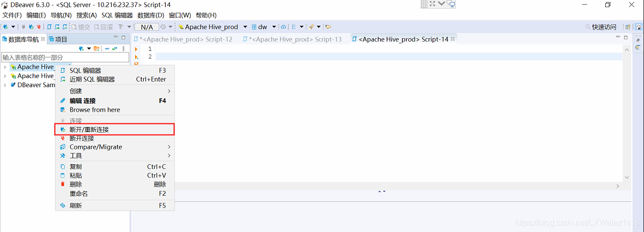Viewport: 644px width, 232px height.
Task: Click top icon in right side trim bar
Action: pyautogui.click(x=638, y=40)
